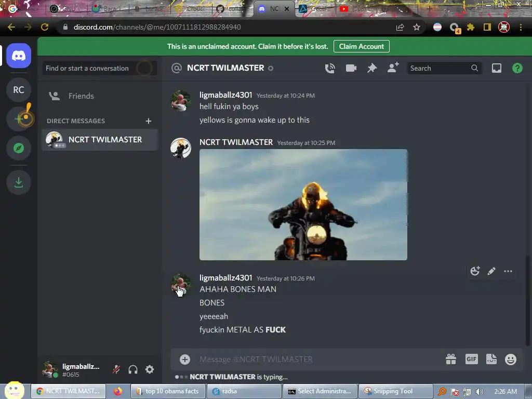532x399 pixels.
Task: Open the Ghost Rider GIF image
Action: click(x=303, y=205)
